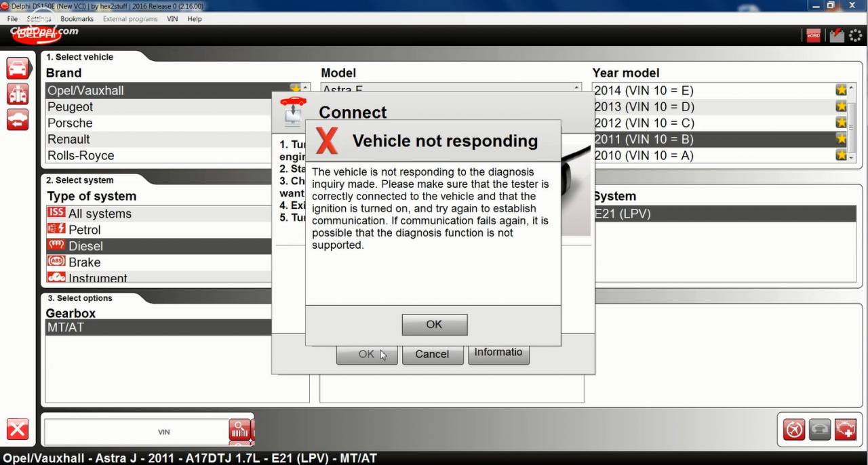Select Diesel system type
The image size is (868, 465).
point(159,245)
